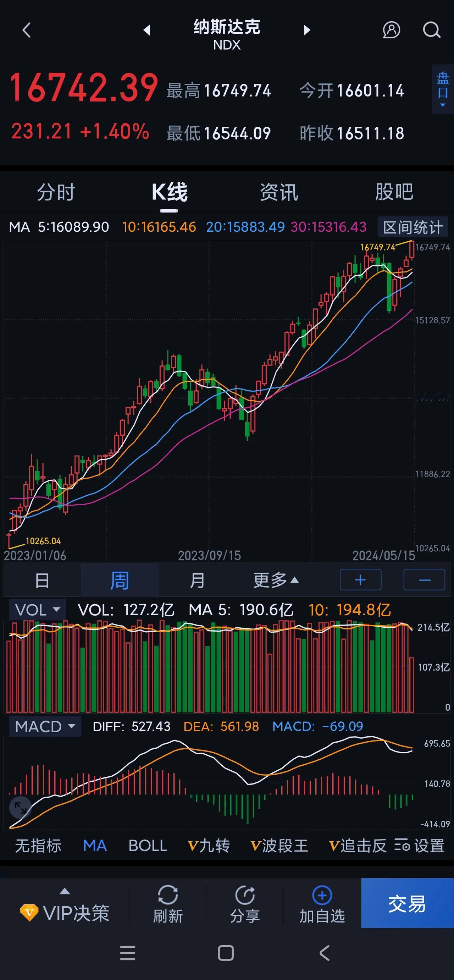
Task: Open indicator 设置 settings
Action: [x=419, y=846]
